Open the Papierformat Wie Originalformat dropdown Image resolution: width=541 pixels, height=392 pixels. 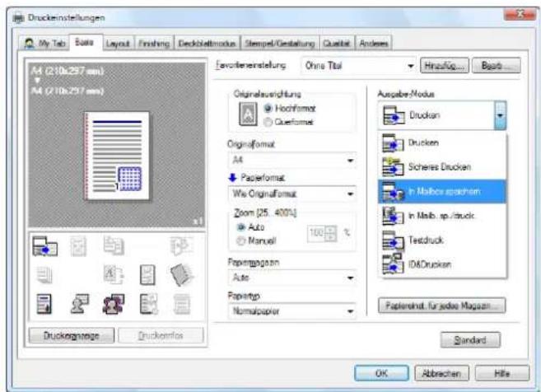pyautogui.click(x=292, y=194)
